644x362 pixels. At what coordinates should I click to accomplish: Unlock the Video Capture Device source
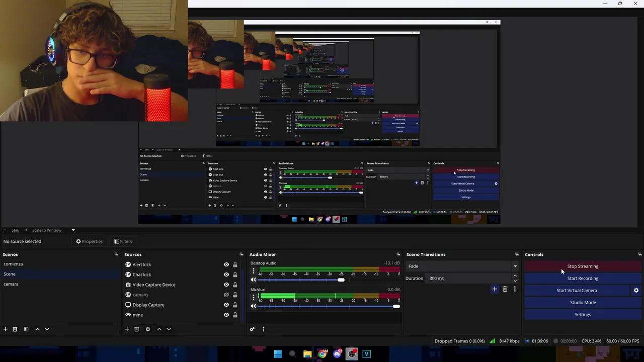235,285
